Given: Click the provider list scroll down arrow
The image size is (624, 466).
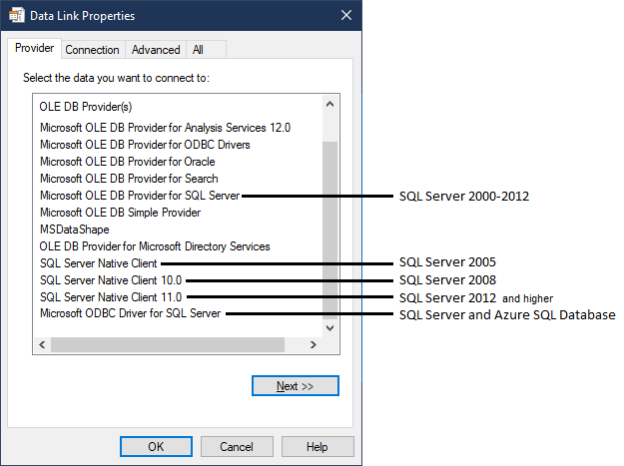Looking at the screenshot, I should (x=330, y=328).
